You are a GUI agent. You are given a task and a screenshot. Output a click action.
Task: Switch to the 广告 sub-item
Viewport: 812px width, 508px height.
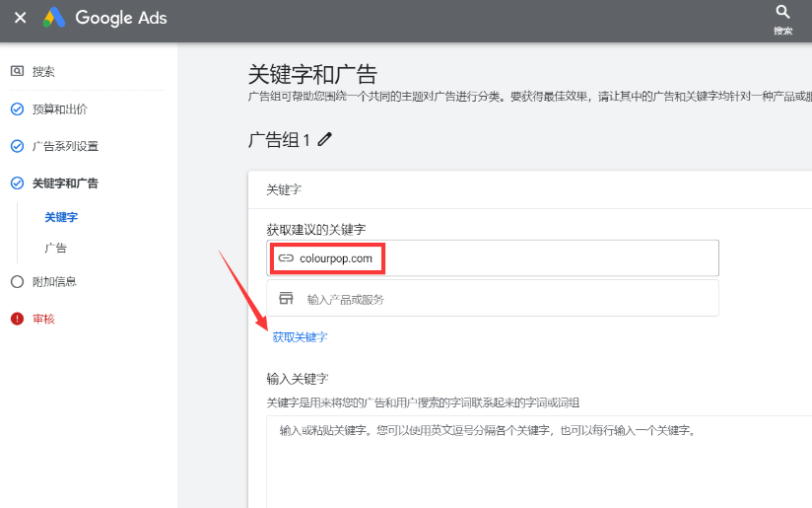(55, 248)
